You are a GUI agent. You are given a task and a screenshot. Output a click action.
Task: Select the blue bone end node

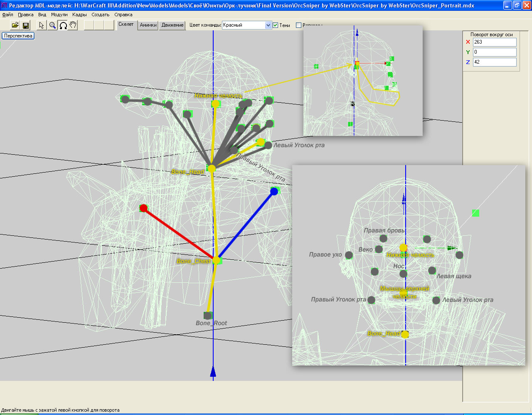(274, 191)
